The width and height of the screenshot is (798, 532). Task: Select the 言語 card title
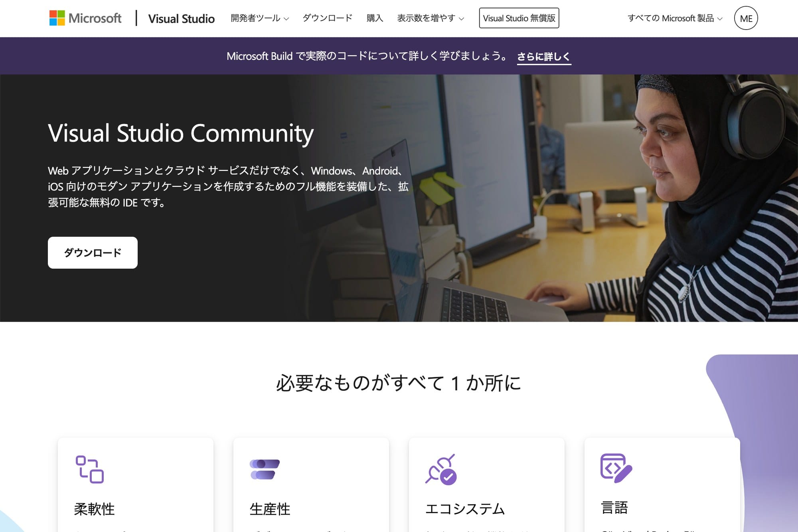(x=614, y=508)
